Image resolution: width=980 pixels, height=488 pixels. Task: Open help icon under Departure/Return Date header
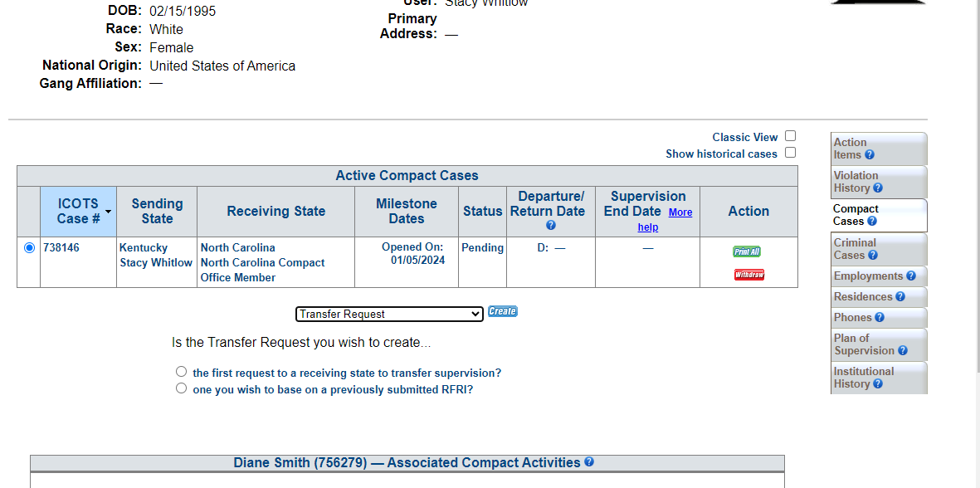551,226
